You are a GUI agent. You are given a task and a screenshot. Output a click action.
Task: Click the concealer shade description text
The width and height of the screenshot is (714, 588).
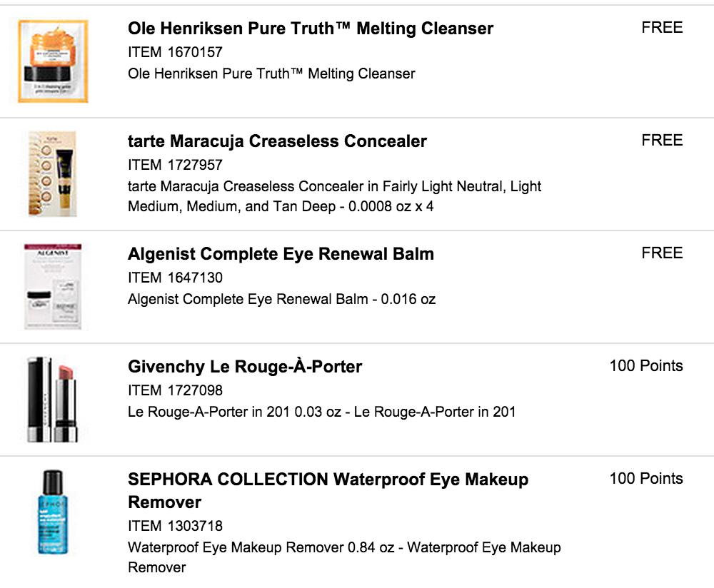335,196
